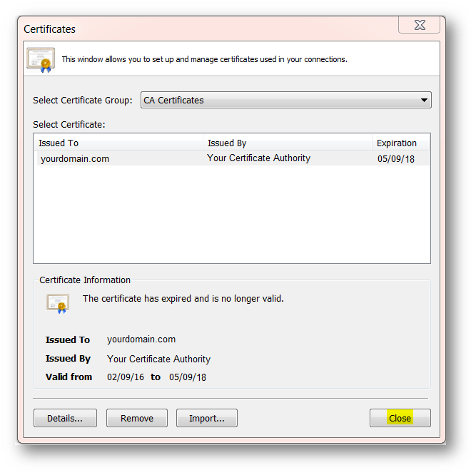This screenshot has width=476, height=475.
Task: Click Your Certificate Authority in the list row
Action: [258, 158]
